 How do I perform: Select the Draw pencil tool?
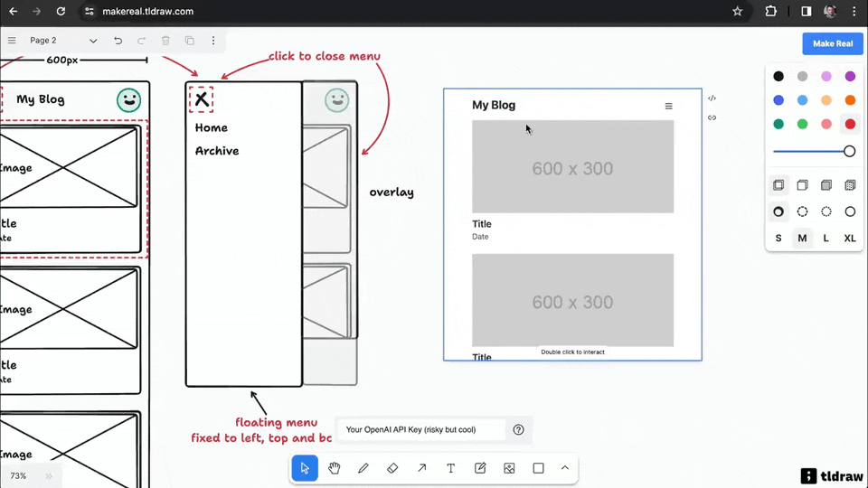[x=363, y=468]
